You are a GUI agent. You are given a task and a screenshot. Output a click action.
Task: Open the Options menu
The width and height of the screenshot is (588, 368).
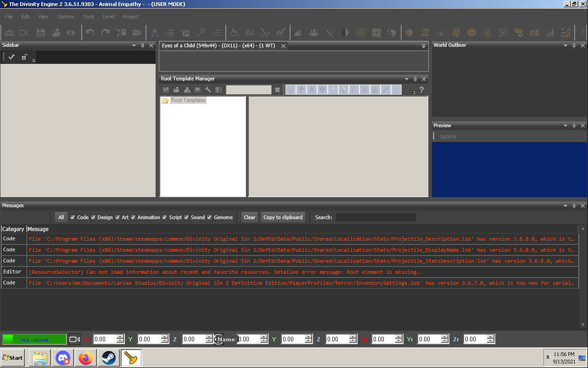pos(66,17)
